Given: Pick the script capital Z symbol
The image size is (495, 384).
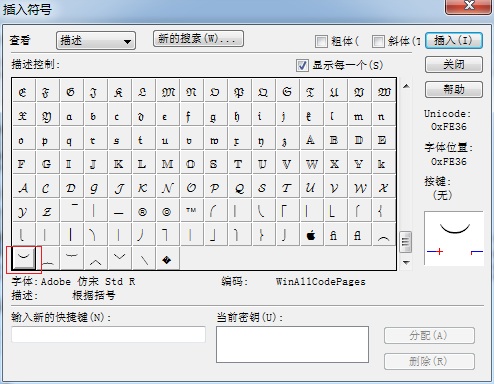Looking at the screenshot, I should coord(47,211).
